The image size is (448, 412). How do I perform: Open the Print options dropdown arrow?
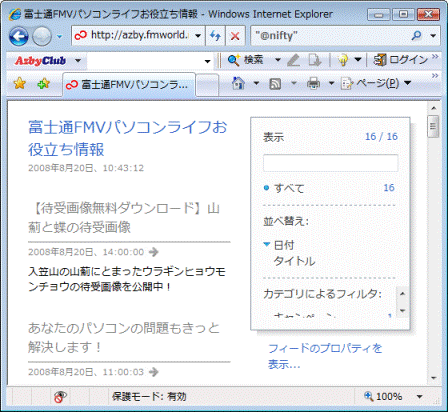tap(331, 83)
